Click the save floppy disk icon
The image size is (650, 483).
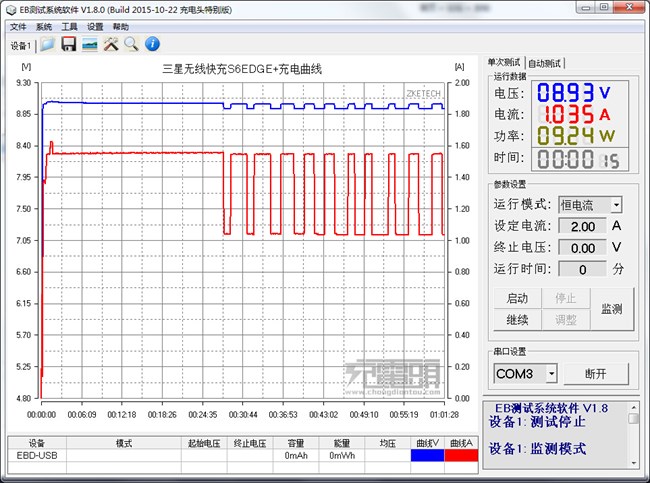pyautogui.click(x=69, y=44)
